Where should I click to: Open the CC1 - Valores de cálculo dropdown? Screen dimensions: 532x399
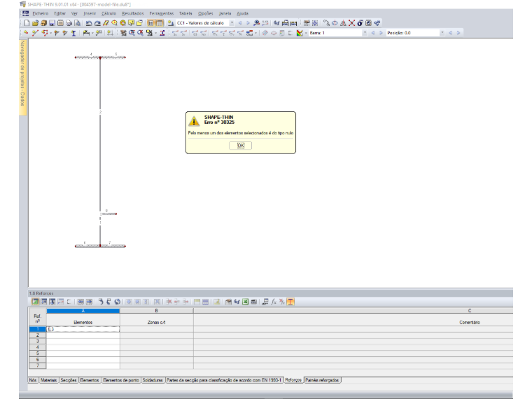232,23
